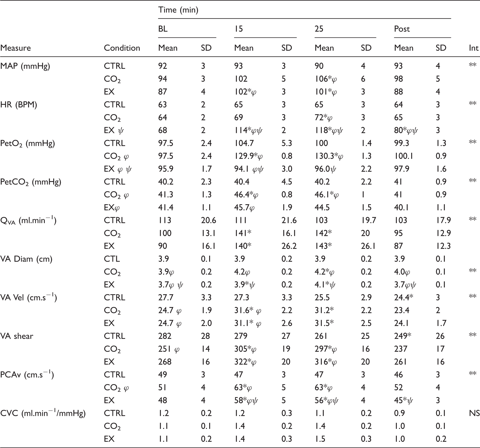Select the MAP (mmHg) row label
The width and height of the screenshot is (480, 448).
coord(25,66)
